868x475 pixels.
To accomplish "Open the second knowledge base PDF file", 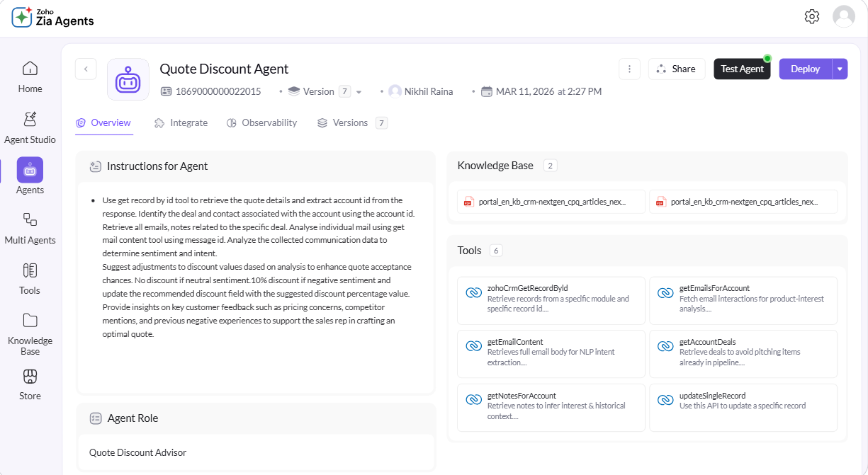I will coord(743,202).
